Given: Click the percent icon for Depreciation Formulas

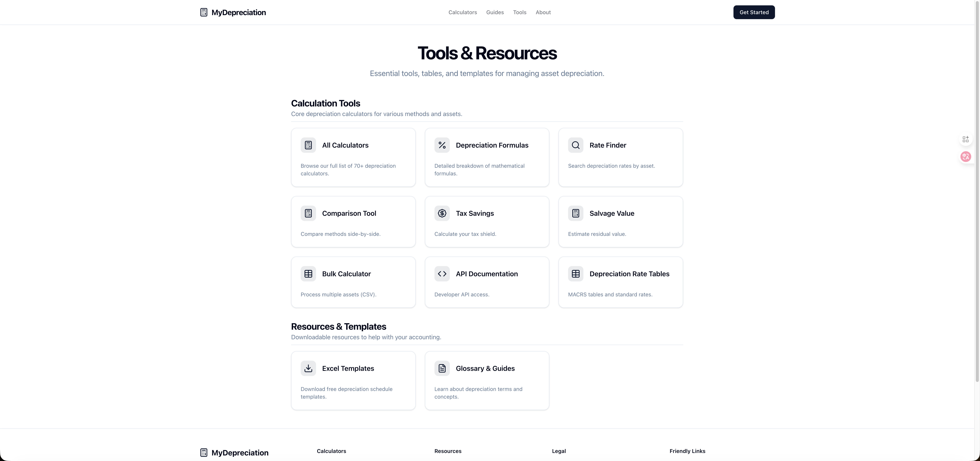Looking at the screenshot, I should 442,145.
